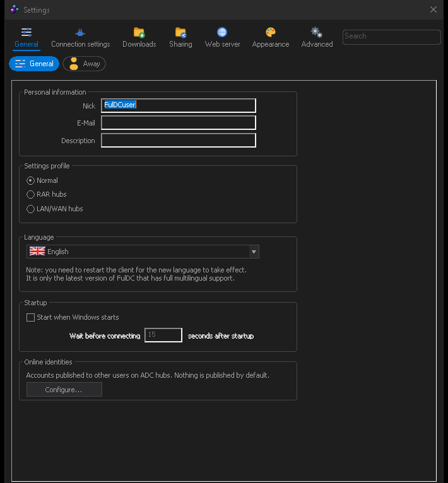Switch to the Web server tab label
The width and height of the screenshot is (448, 483).
222,44
